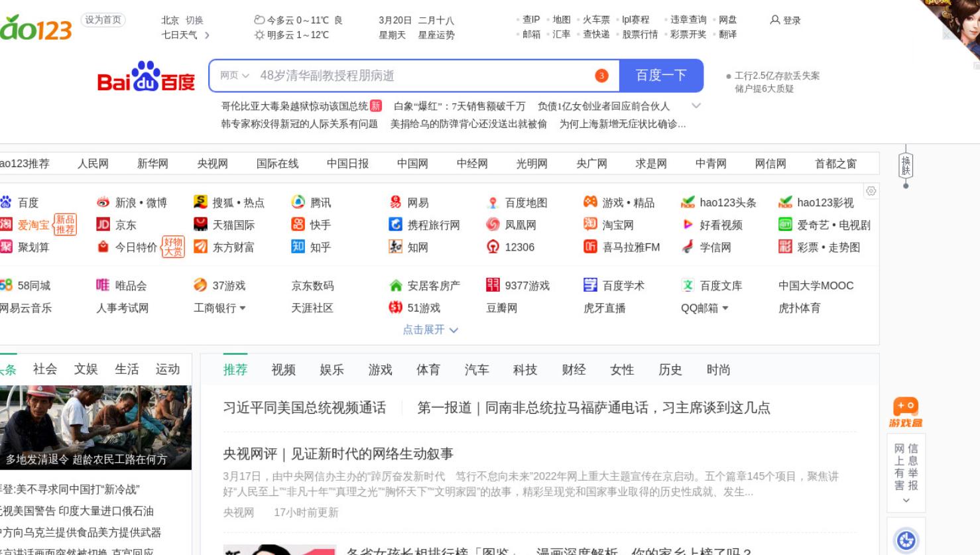Click the Baidu paw logo

point(146,76)
